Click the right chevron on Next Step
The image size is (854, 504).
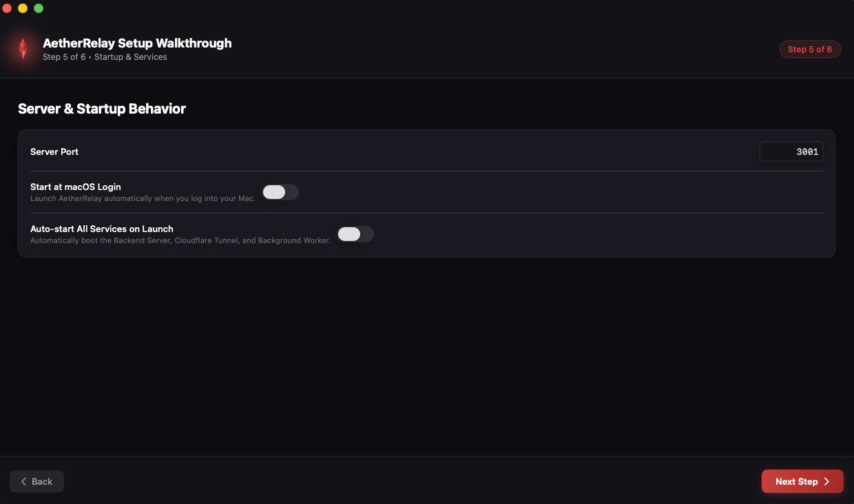coord(826,482)
